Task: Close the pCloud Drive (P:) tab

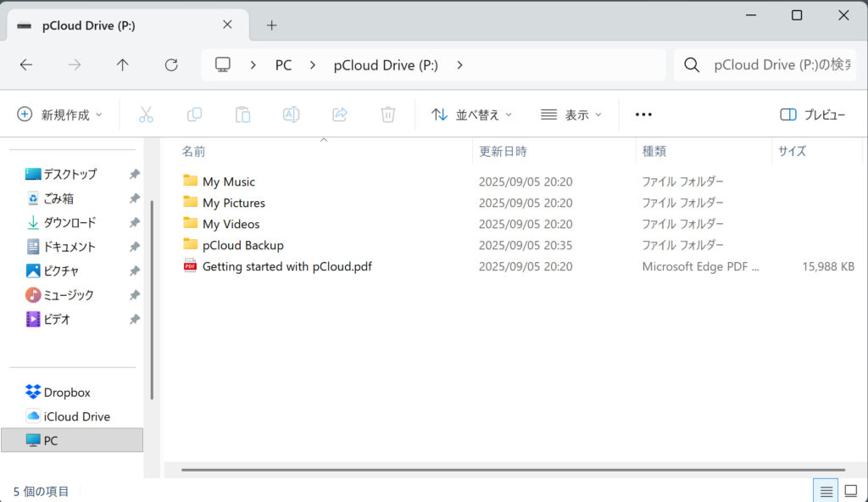Action: [227, 25]
